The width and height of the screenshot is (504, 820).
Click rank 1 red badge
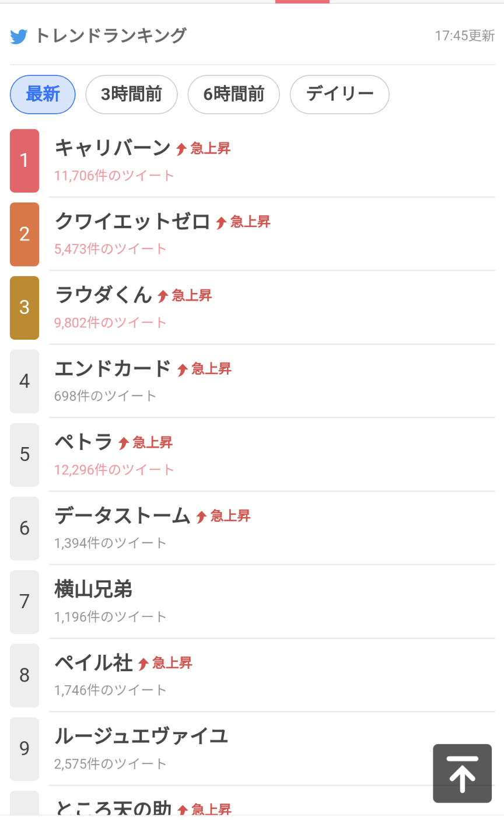click(24, 160)
